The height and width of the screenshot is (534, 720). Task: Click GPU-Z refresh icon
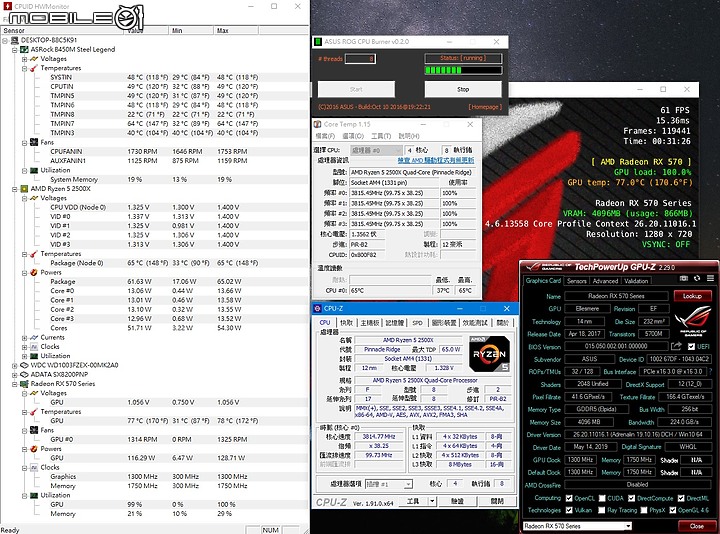click(x=697, y=278)
